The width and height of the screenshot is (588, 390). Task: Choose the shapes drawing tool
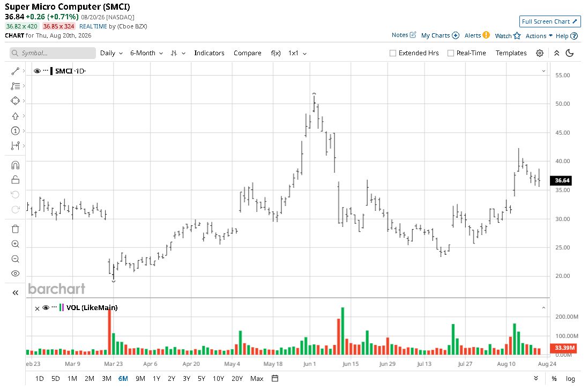[x=16, y=101]
